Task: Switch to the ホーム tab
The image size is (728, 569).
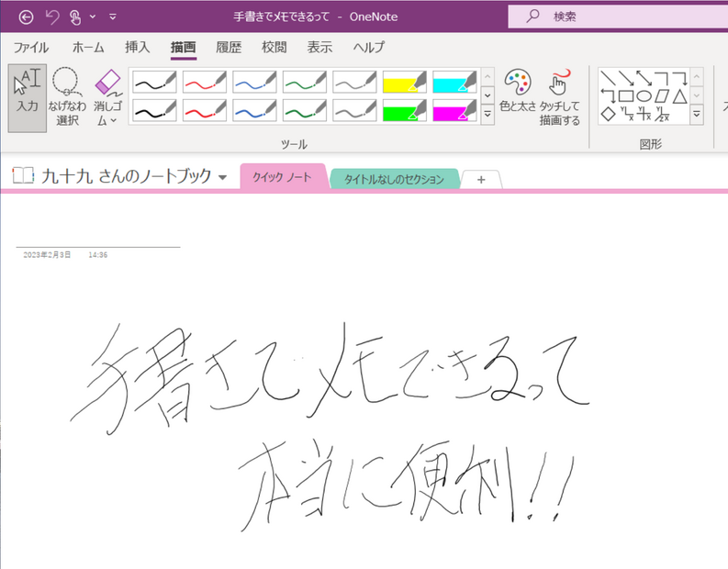Action: [88, 48]
